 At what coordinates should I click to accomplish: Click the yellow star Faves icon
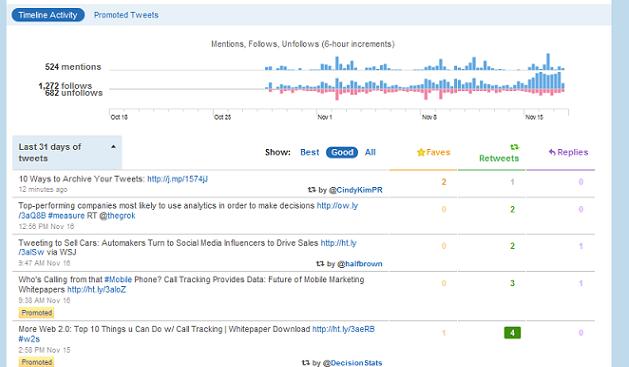[421, 152]
